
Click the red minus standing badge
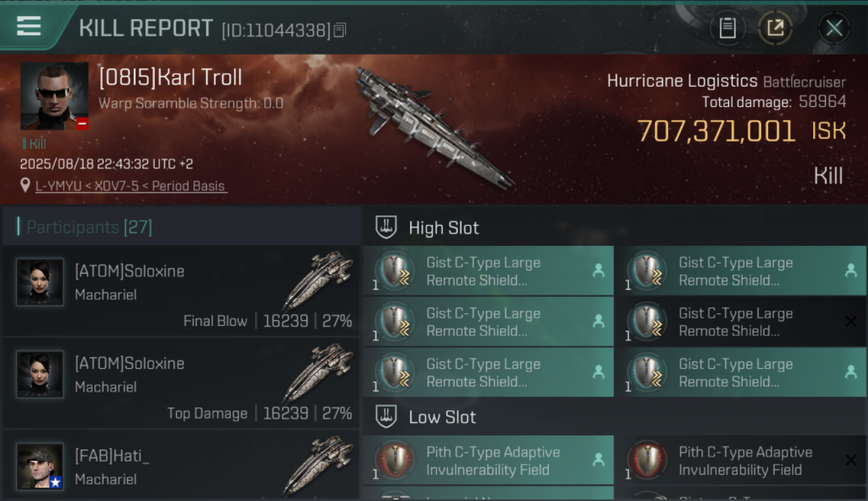click(82, 124)
